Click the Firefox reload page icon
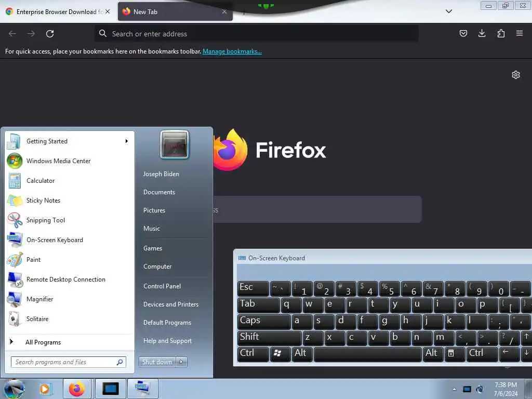 click(50, 34)
